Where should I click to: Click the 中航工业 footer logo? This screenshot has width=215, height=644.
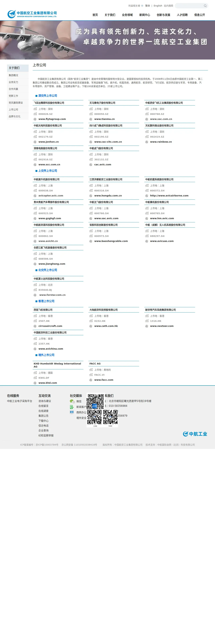pos(195,434)
